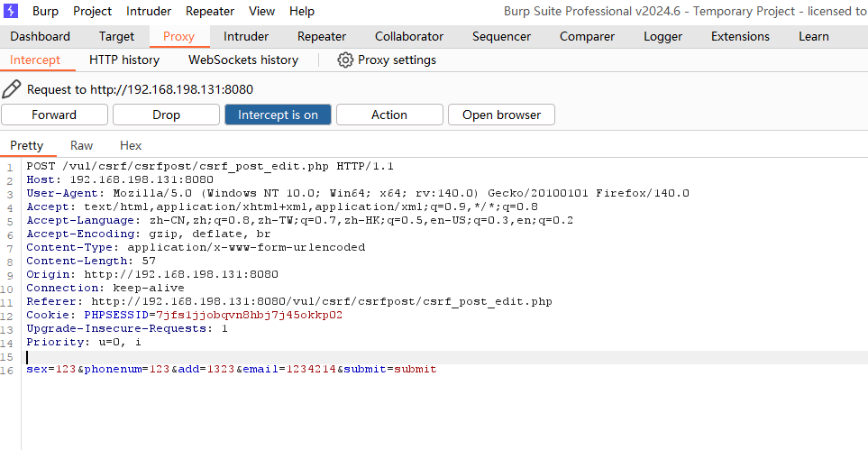
Task: Open the Sequencer tab
Action: pos(501,37)
